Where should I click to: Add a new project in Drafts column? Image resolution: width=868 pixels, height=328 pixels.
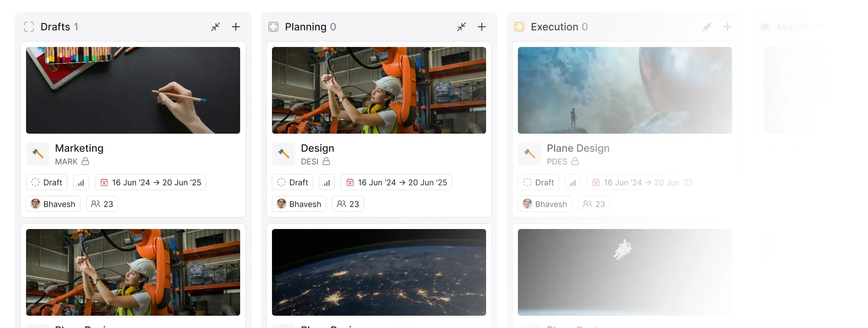[236, 27]
